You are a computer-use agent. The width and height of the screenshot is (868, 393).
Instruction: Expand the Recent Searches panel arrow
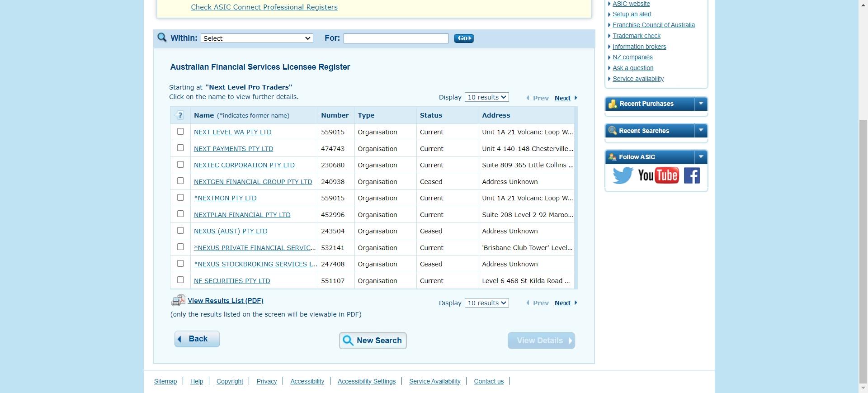click(701, 131)
